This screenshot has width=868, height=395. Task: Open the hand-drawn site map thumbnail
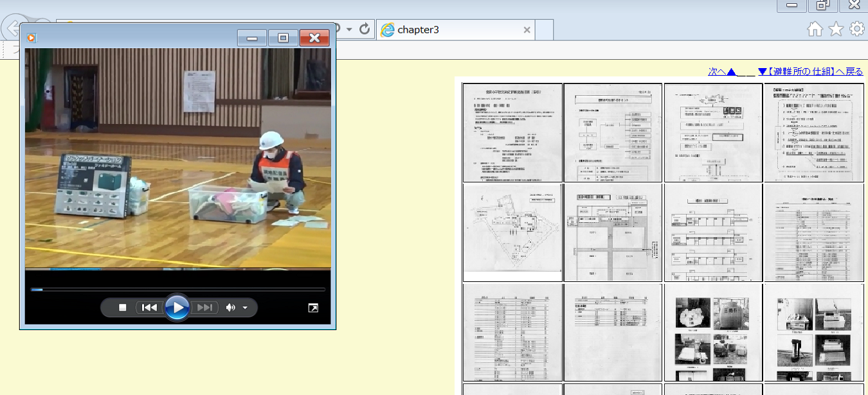click(x=512, y=233)
